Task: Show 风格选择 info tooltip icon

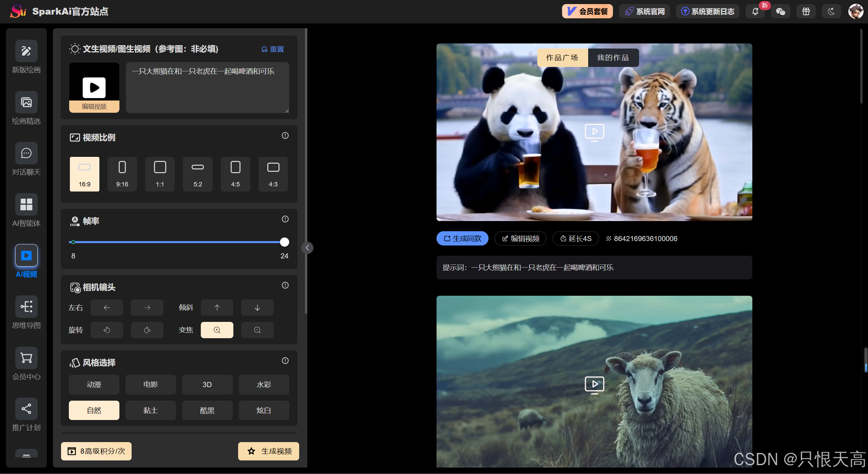Action: pos(285,361)
